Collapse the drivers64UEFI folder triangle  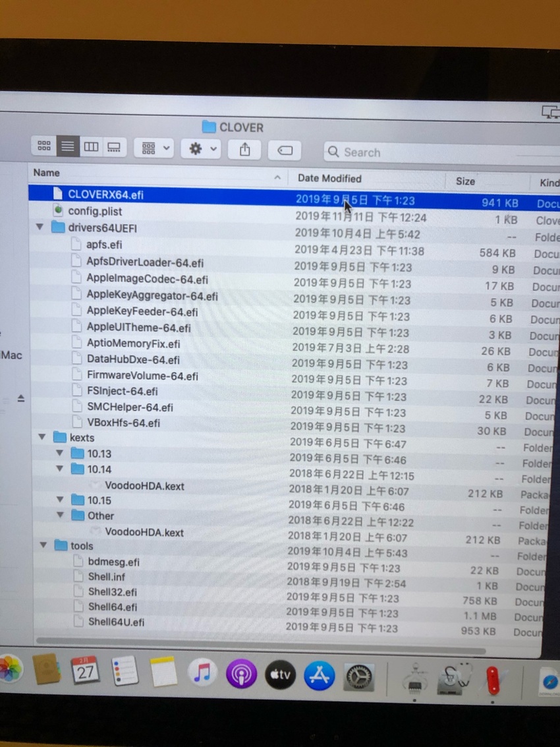pyautogui.click(x=40, y=227)
